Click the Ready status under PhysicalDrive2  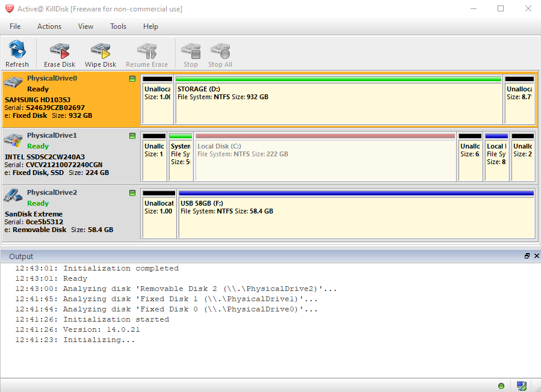(38, 203)
